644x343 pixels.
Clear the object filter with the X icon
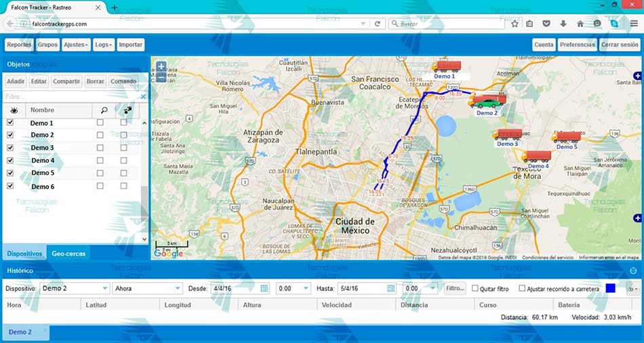click(143, 96)
